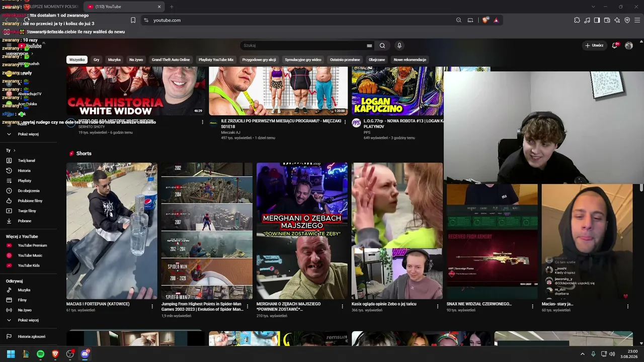644x362 pixels.
Task: Open the YouTube notifications bell
Action: tap(614, 45)
